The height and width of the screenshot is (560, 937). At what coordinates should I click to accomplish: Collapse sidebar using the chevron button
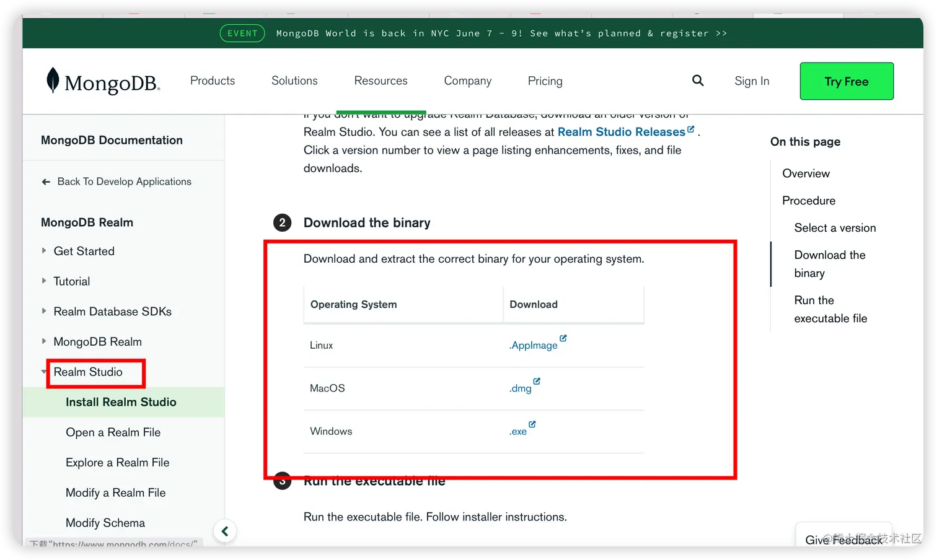click(x=225, y=531)
